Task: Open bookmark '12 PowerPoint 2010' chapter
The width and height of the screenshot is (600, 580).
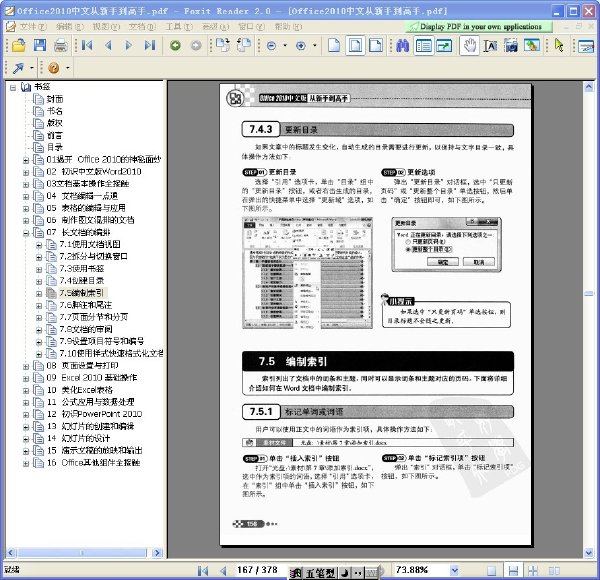Action: click(x=94, y=414)
